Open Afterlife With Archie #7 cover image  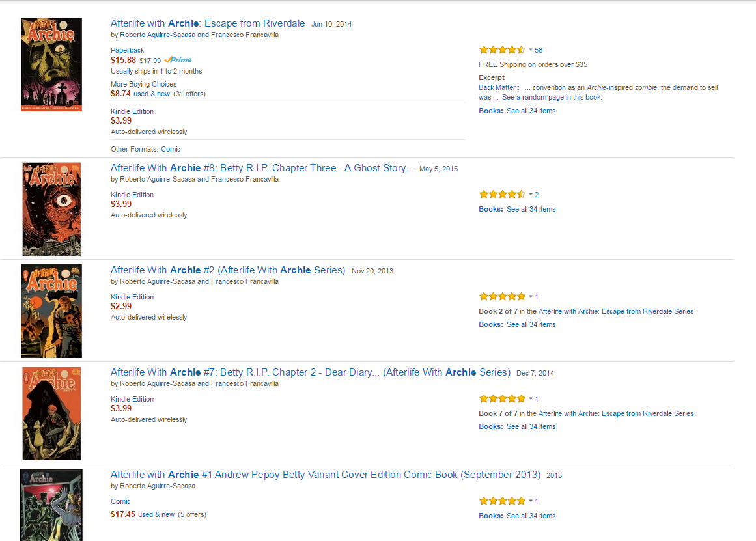[51, 413]
